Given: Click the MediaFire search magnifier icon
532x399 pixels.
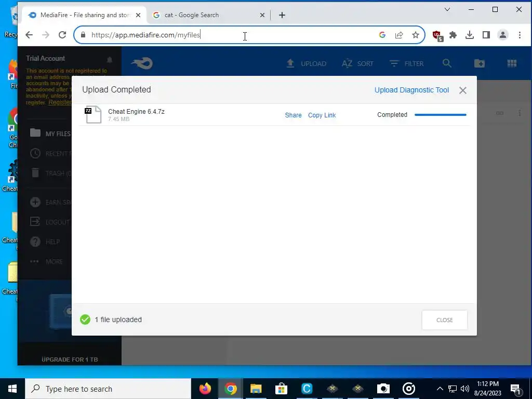Looking at the screenshot, I should pos(447,63).
